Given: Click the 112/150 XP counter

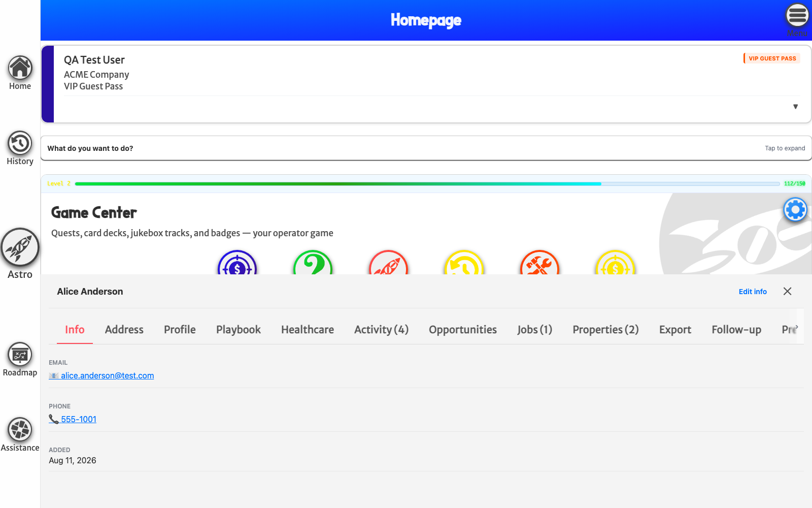Looking at the screenshot, I should [795, 184].
